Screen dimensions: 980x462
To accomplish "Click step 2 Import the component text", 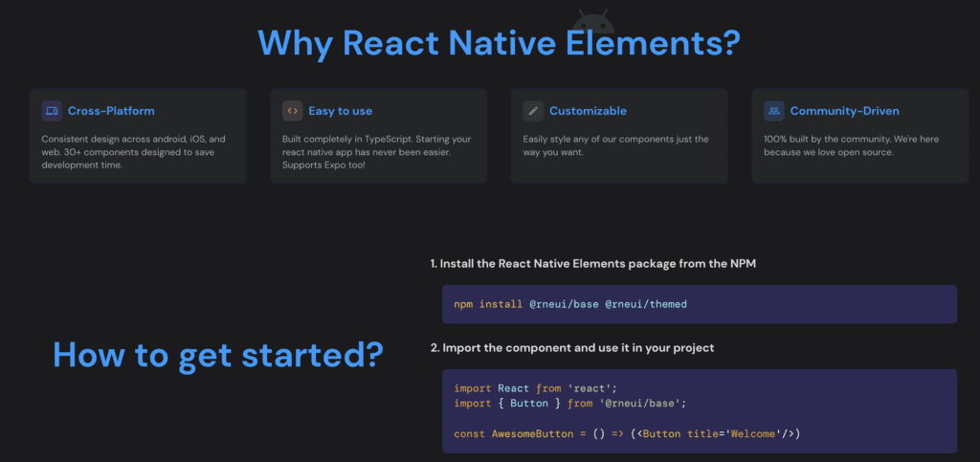I will click(x=572, y=348).
